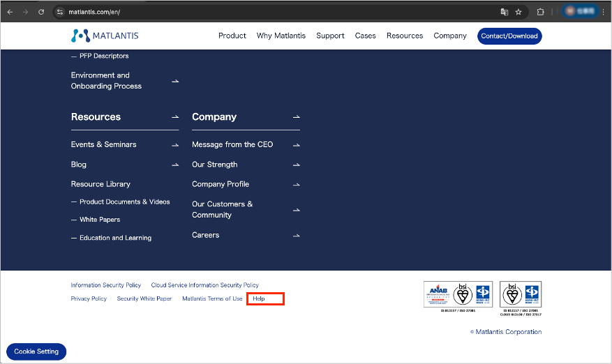Open Environment and Onboarding Process arrow
Image resolution: width=612 pixels, height=364 pixels.
click(175, 81)
